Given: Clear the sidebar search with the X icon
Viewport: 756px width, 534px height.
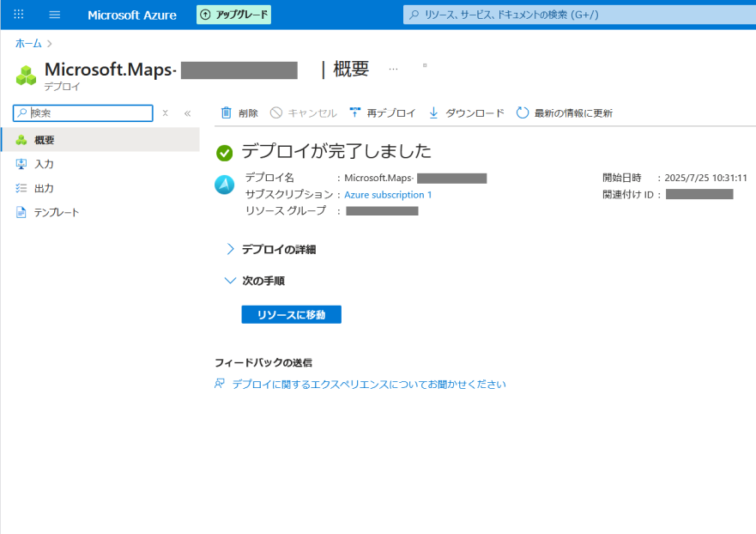Looking at the screenshot, I should pyautogui.click(x=166, y=112).
